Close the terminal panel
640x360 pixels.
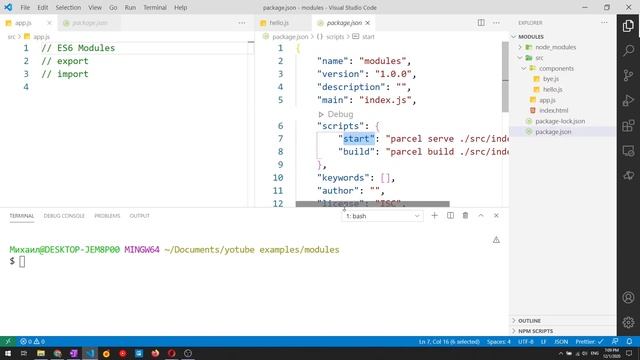496,216
